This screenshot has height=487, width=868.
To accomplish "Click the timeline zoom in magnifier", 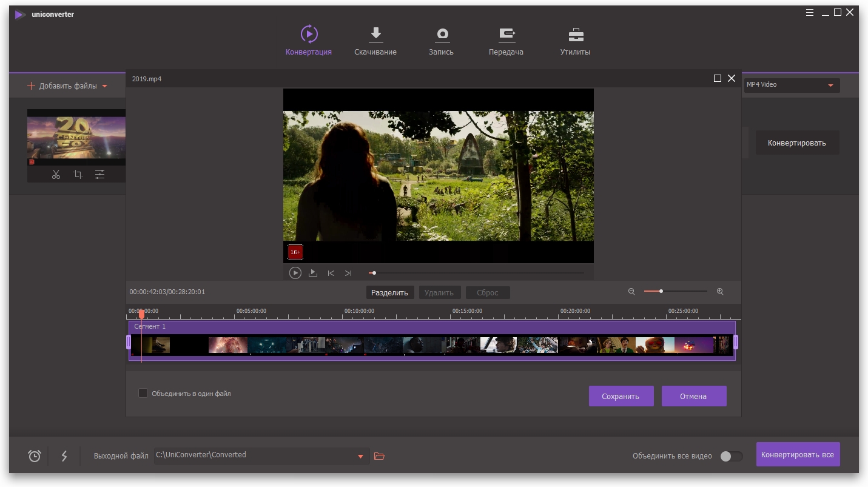I will [720, 292].
